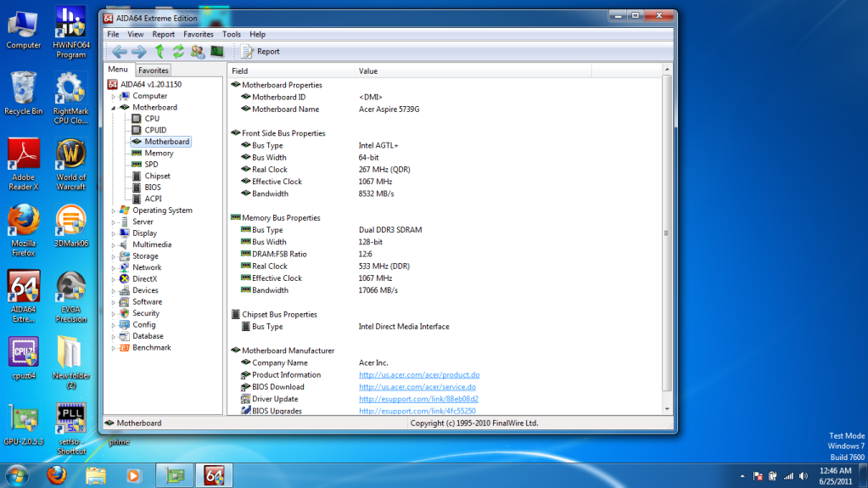This screenshot has height=488, width=868.
Task: Open the 3DMark06 desktop shortcut
Action: pyautogui.click(x=71, y=226)
